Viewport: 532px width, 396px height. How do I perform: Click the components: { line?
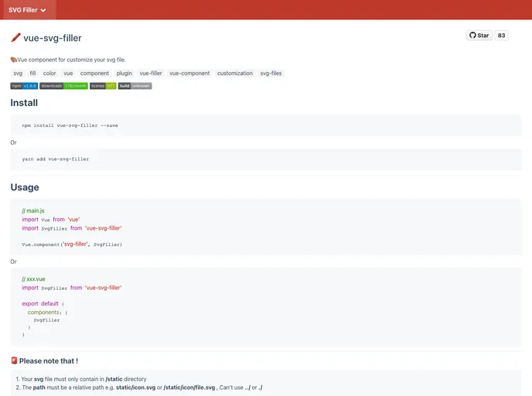coord(47,312)
